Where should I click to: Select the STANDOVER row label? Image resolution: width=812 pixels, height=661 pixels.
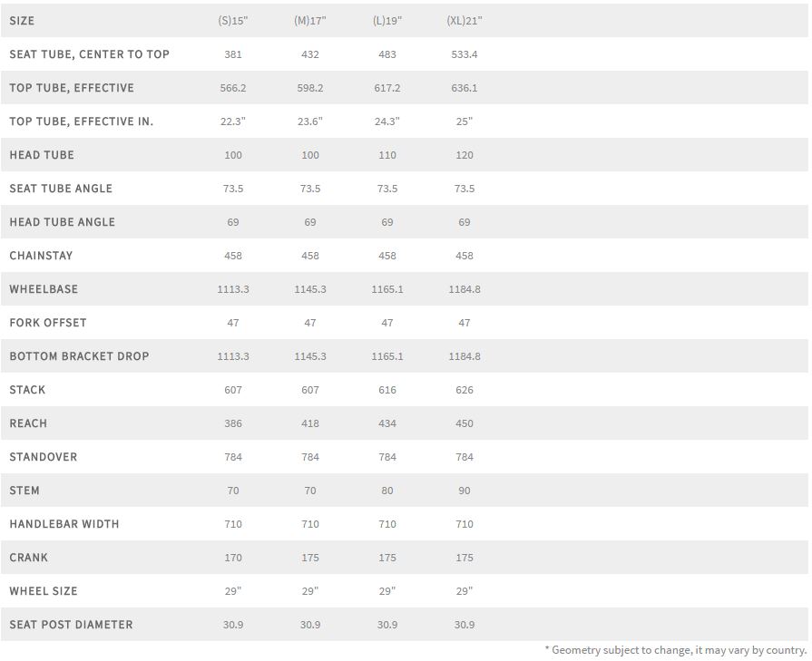(44, 457)
